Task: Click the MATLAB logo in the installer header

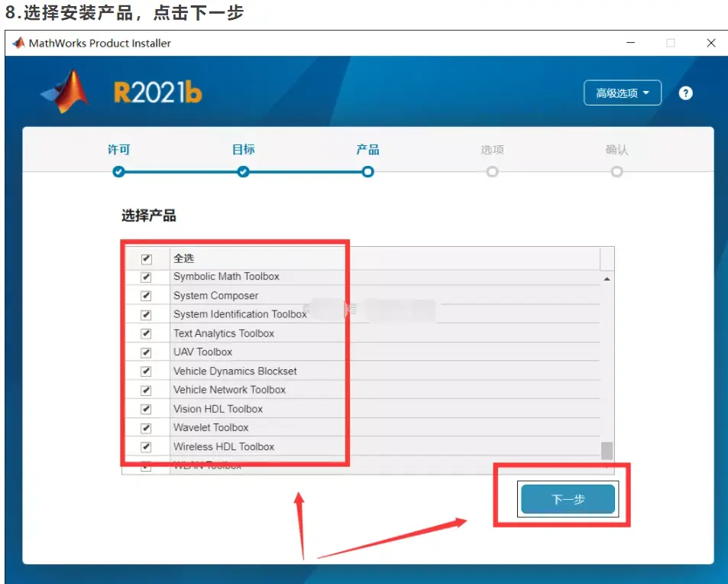Action: pos(65,92)
